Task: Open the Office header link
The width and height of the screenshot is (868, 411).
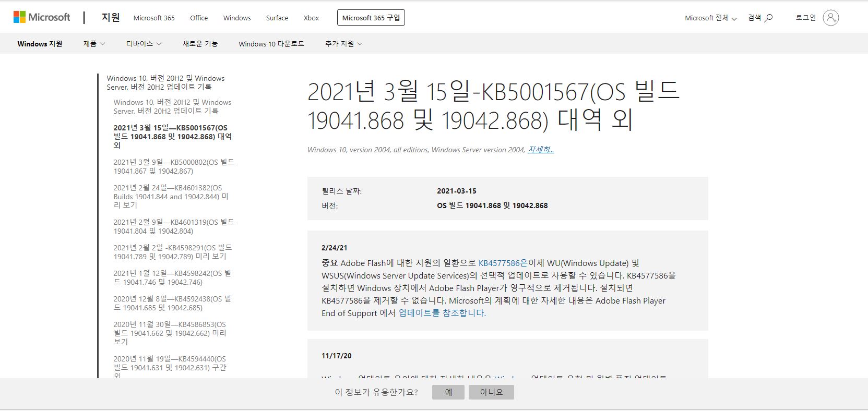Action: click(199, 18)
